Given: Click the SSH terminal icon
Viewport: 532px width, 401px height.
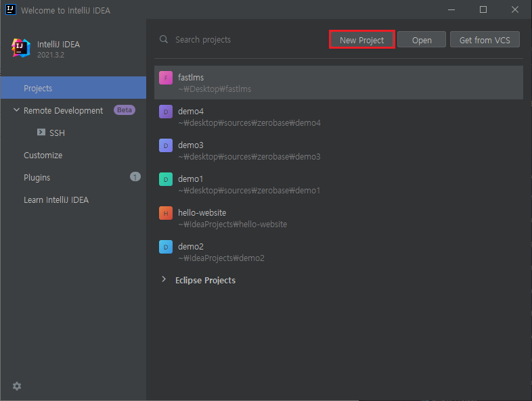Looking at the screenshot, I should coord(41,132).
